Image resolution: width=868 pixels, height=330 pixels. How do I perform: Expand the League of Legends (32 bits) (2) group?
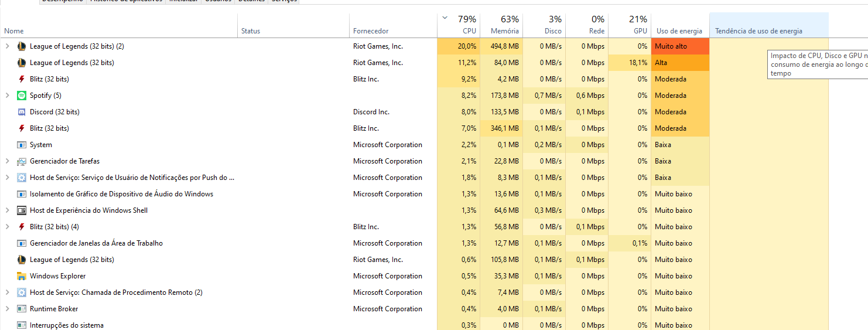(x=7, y=46)
